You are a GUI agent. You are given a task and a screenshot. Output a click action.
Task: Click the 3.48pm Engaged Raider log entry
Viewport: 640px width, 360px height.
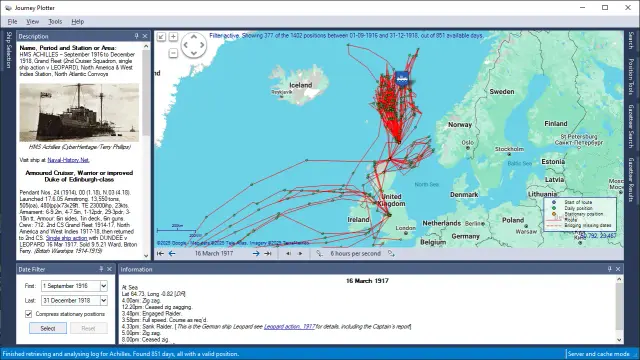coord(151,313)
